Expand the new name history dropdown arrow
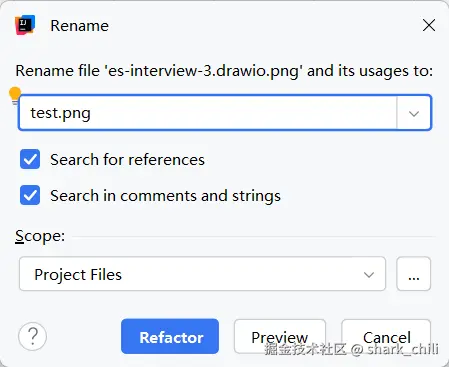This screenshot has width=449, height=367. click(x=414, y=113)
